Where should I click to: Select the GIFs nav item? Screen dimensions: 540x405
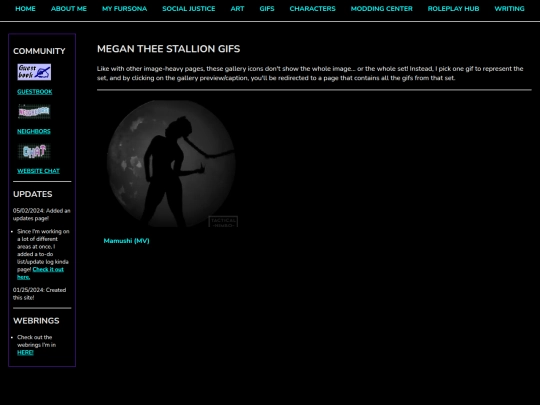tap(267, 9)
